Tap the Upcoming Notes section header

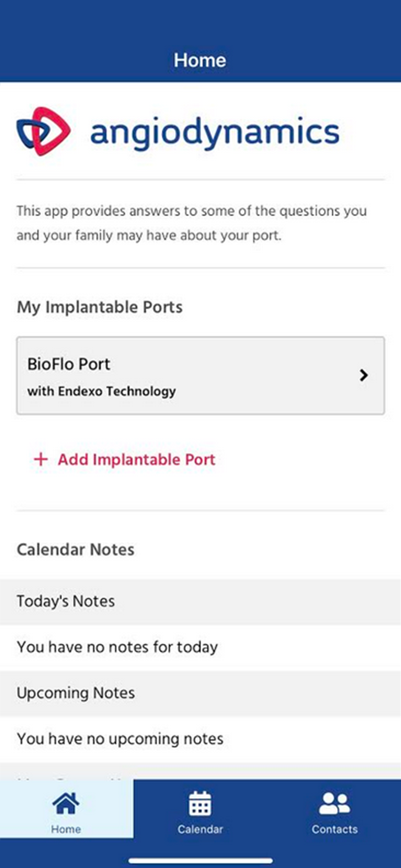pos(200,693)
